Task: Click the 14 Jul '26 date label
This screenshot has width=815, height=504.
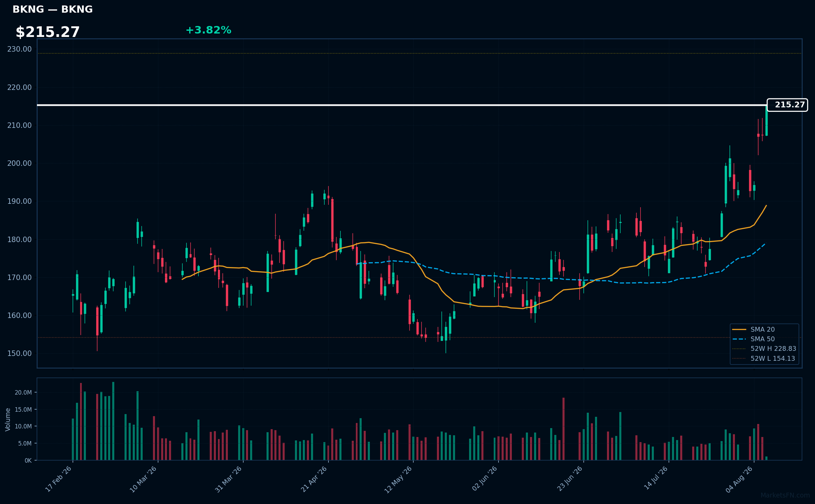Action: (x=656, y=478)
